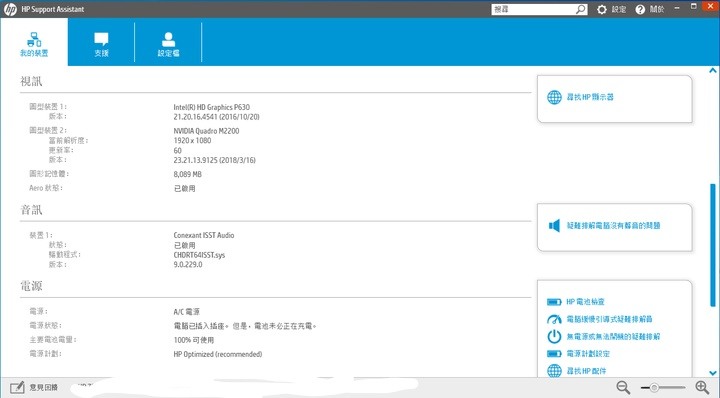The image size is (720, 398).
Task: Open 無電源或無法開機的疑難排解 link
Action: [x=613, y=336]
